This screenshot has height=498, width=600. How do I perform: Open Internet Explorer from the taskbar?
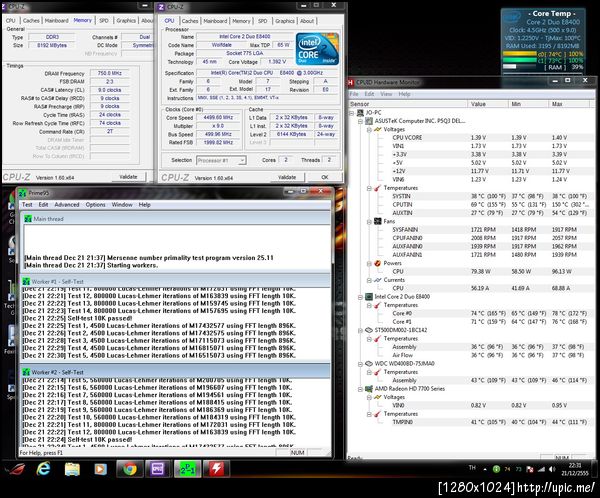pos(43,469)
